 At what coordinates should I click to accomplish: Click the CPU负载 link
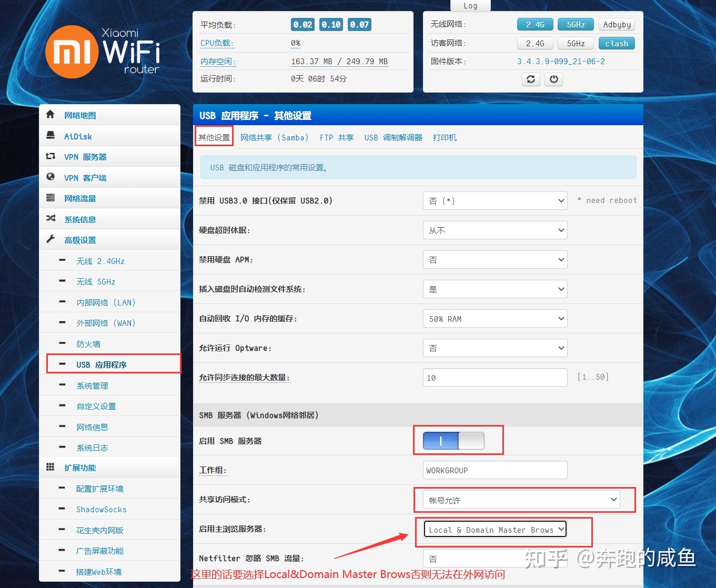click(217, 43)
